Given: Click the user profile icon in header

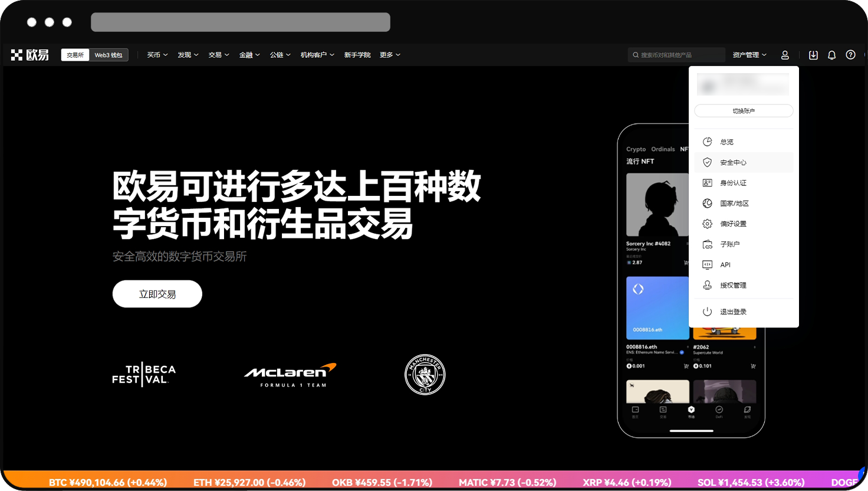Looking at the screenshot, I should tap(785, 55).
